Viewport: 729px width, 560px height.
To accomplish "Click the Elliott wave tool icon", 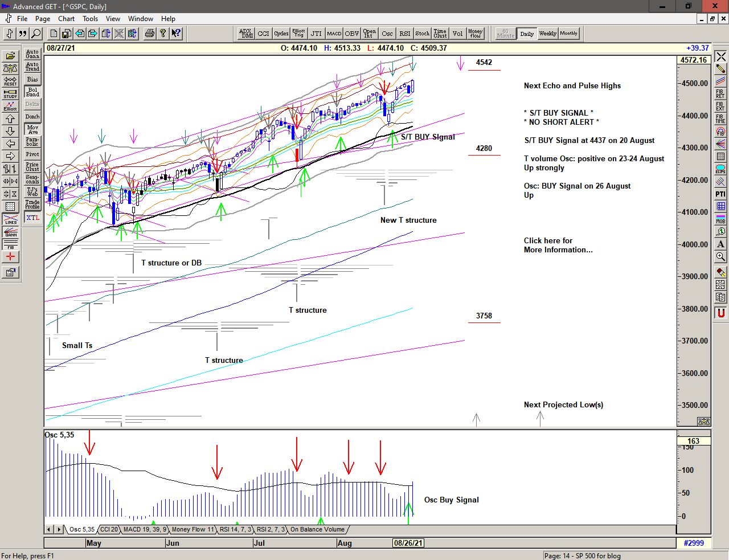I will coord(10,106).
